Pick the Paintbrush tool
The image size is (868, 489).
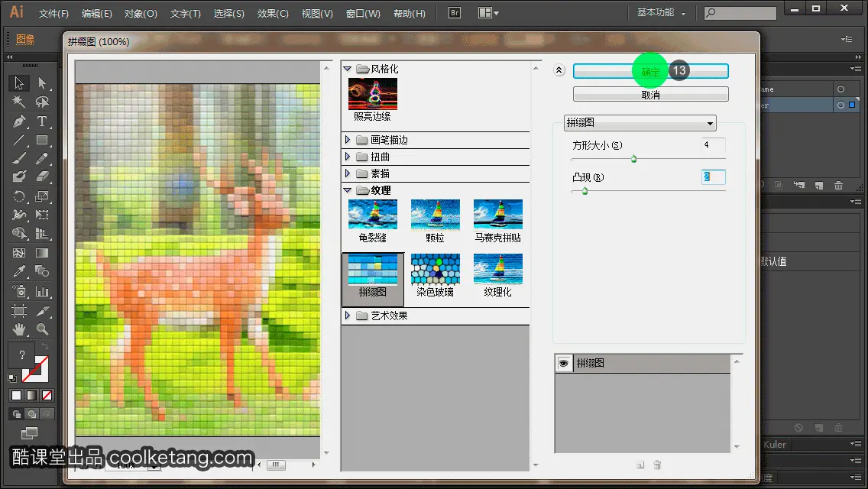tap(19, 159)
